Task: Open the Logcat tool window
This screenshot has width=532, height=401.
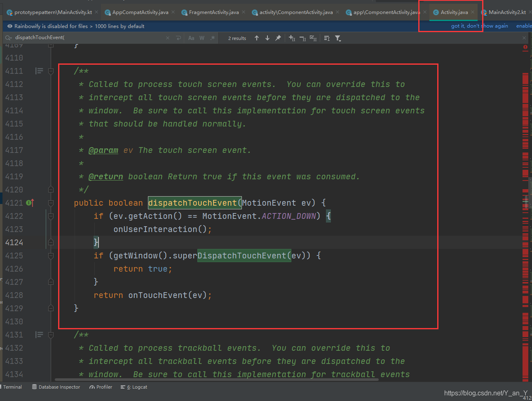Action: (x=134, y=387)
